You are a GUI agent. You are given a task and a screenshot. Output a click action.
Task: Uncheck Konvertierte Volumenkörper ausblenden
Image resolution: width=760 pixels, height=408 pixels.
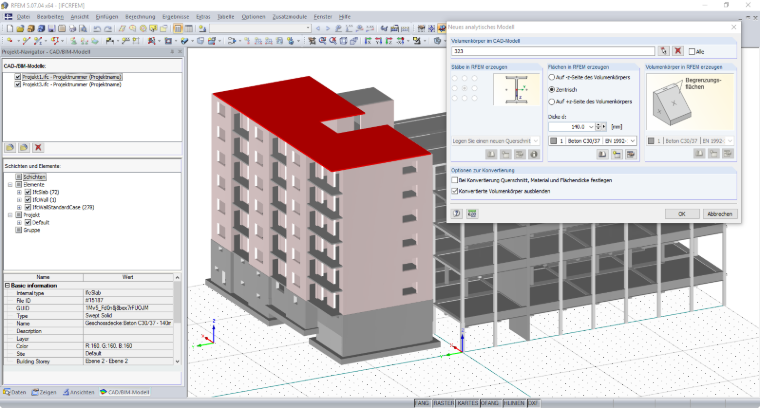(x=455, y=191)
